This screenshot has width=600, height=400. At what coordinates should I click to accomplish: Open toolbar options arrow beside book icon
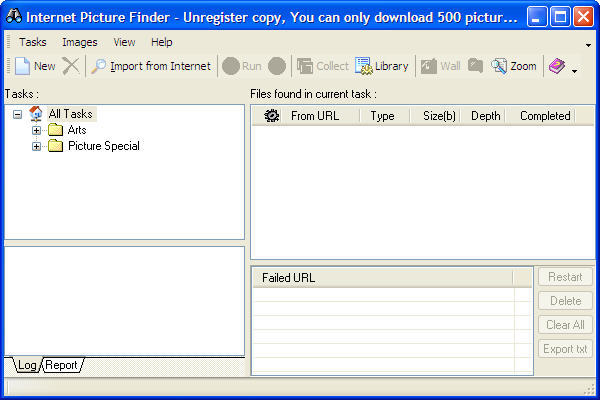pos(574,71)
